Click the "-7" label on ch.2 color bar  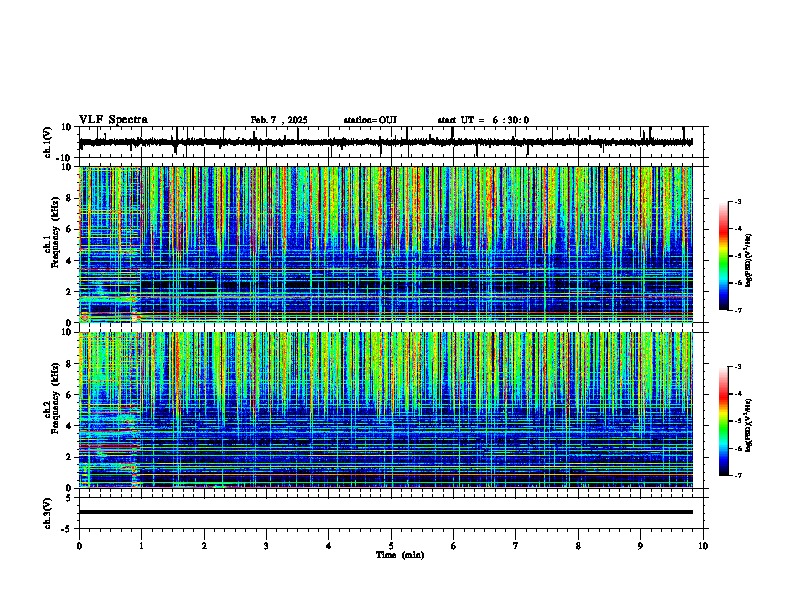[x=737, y=476]
